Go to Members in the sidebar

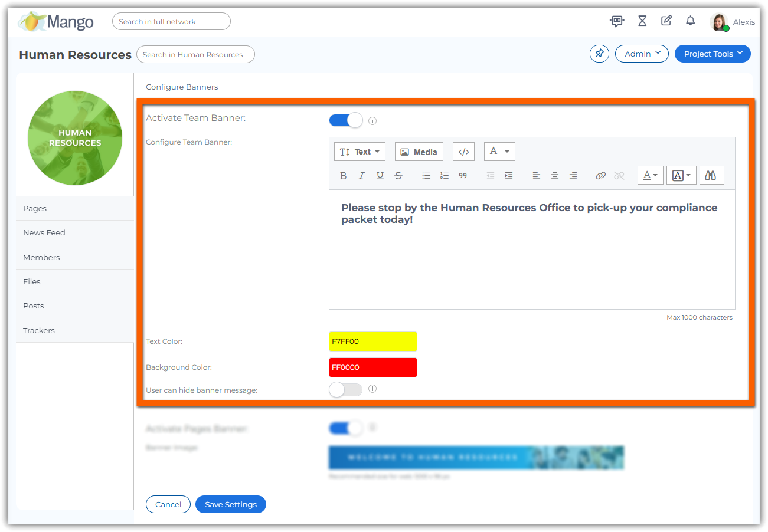(x=41, y=257)
